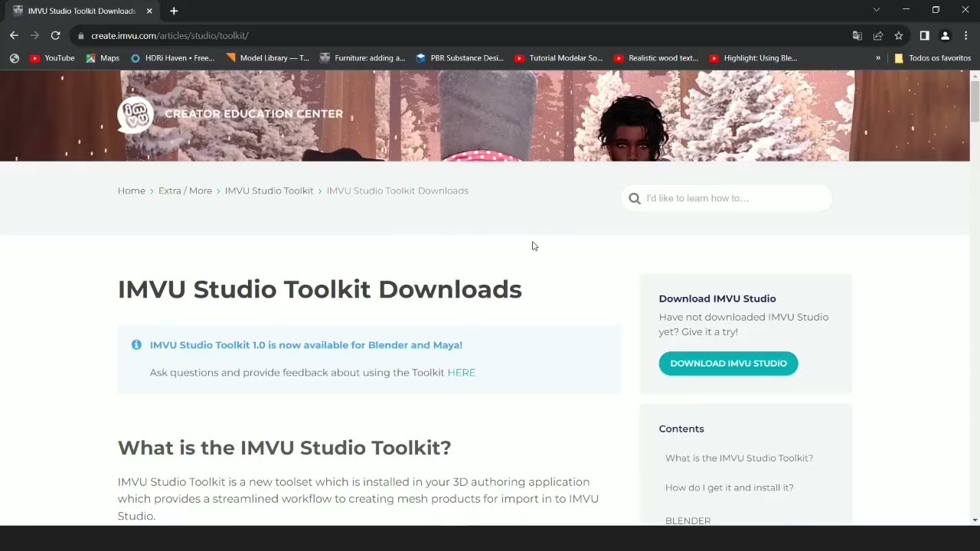Viewport: 980px width, 551px height.
Task: Jump to BLENDER section in Contents
Action: pyautogui.click(x=688, y=520)
